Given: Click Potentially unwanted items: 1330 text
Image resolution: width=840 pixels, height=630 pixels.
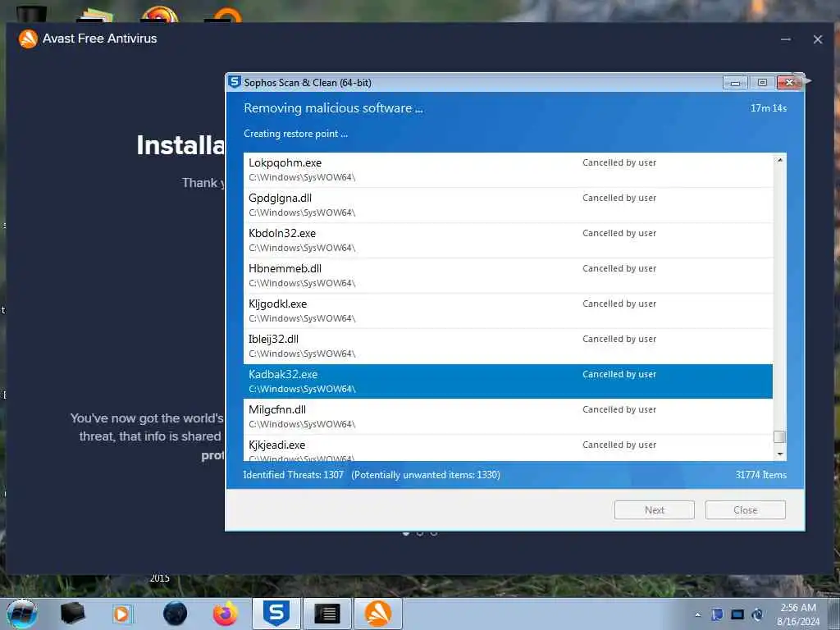Looking at the screenshot, I should coord(426,475).
